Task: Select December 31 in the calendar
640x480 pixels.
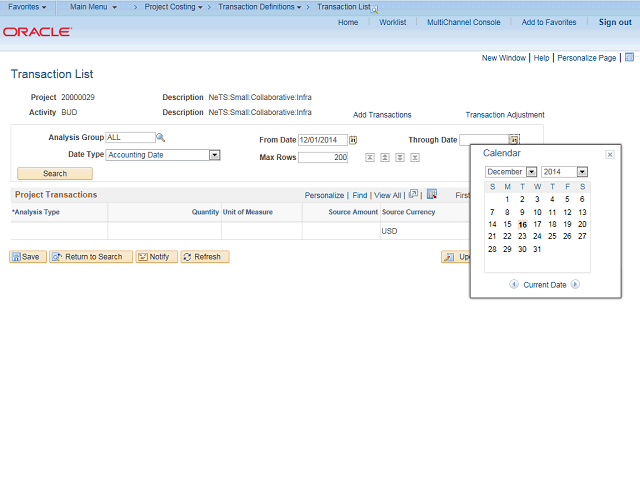Action: (537, 249)
